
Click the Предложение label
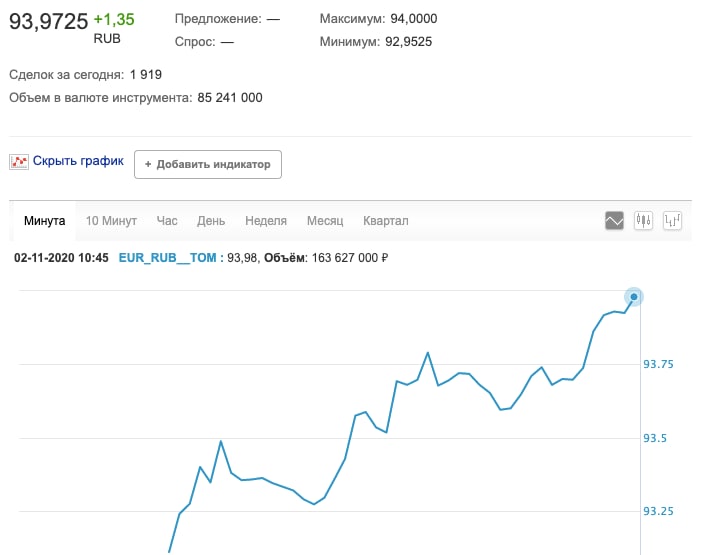[x=218, y=19]
